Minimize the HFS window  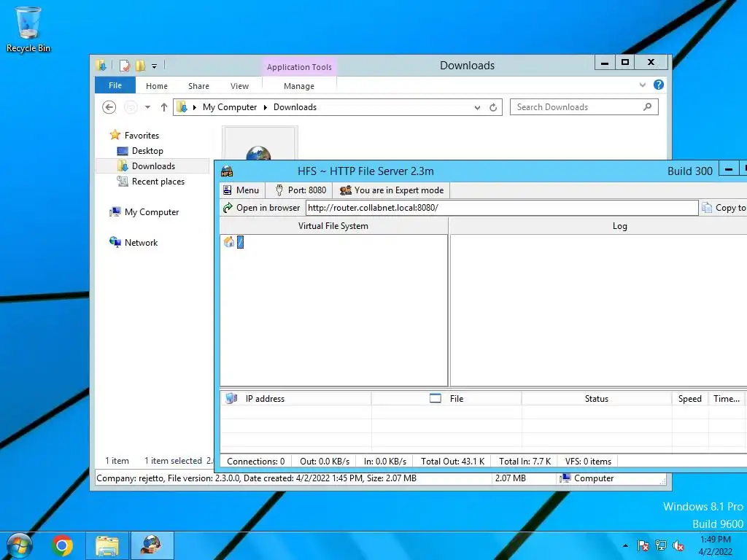point(729,169)
